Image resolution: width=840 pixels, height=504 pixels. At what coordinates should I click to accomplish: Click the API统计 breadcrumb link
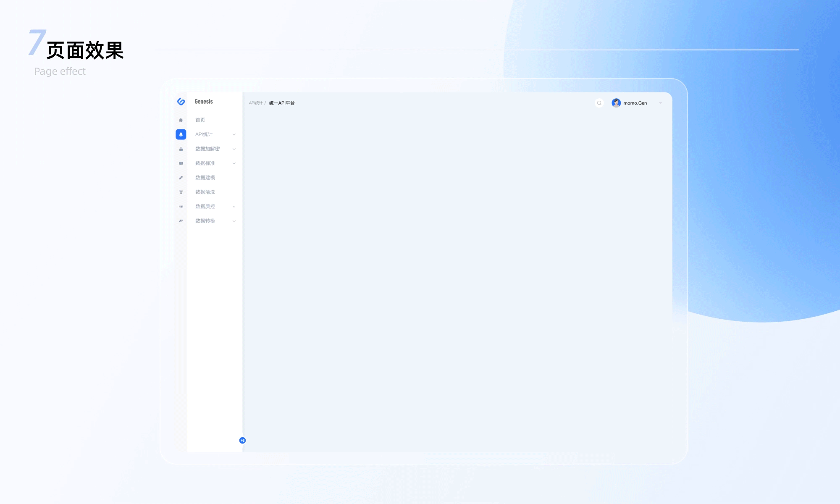pos(255,103)
